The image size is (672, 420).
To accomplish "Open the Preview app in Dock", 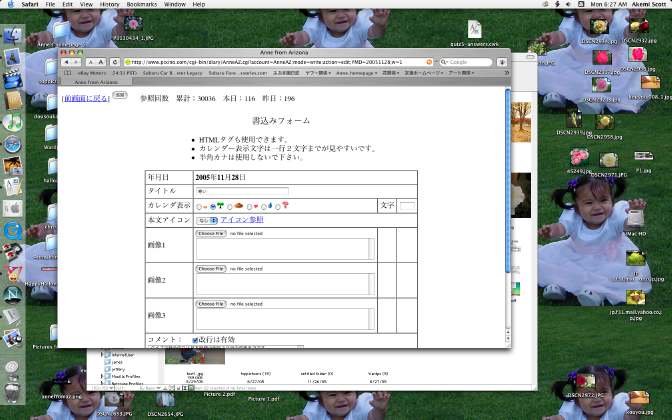I will point(12,339).
